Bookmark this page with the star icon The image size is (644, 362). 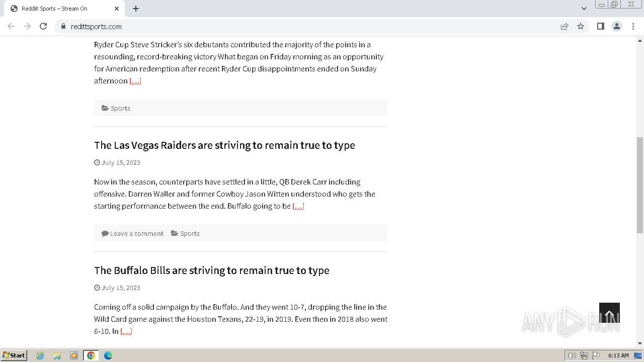(x=581, y=26)
